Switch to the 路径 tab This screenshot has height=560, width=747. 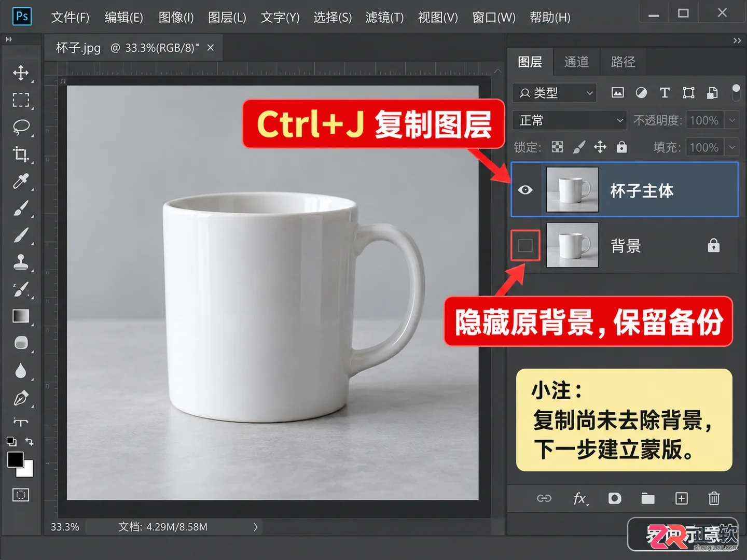[x=623, y=62]
